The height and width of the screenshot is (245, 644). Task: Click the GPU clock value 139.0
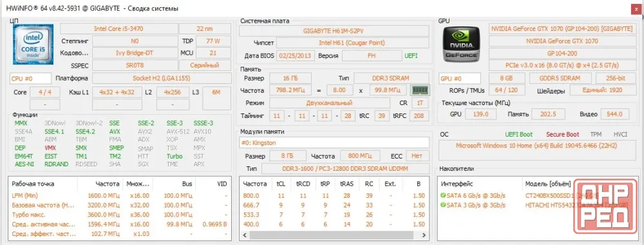(x=480, y=114)
